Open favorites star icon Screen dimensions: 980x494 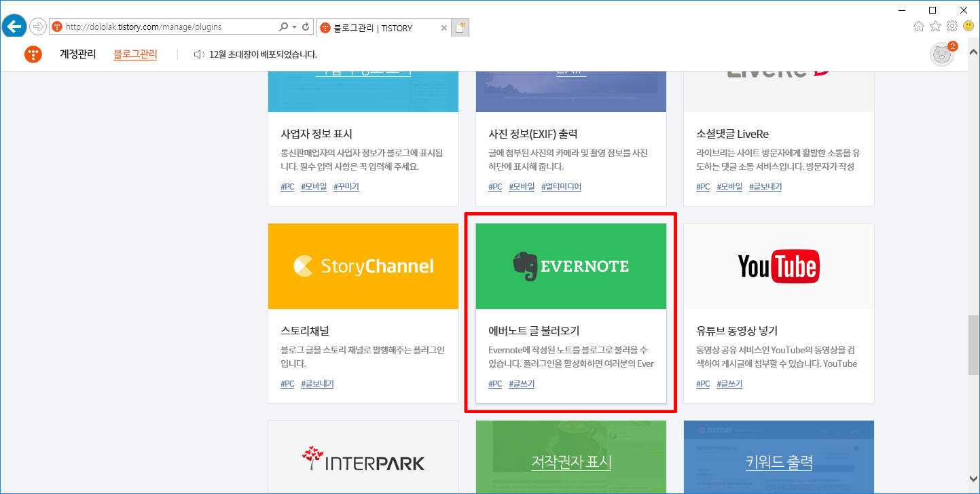pyautogui.click(x=936, y=27)
